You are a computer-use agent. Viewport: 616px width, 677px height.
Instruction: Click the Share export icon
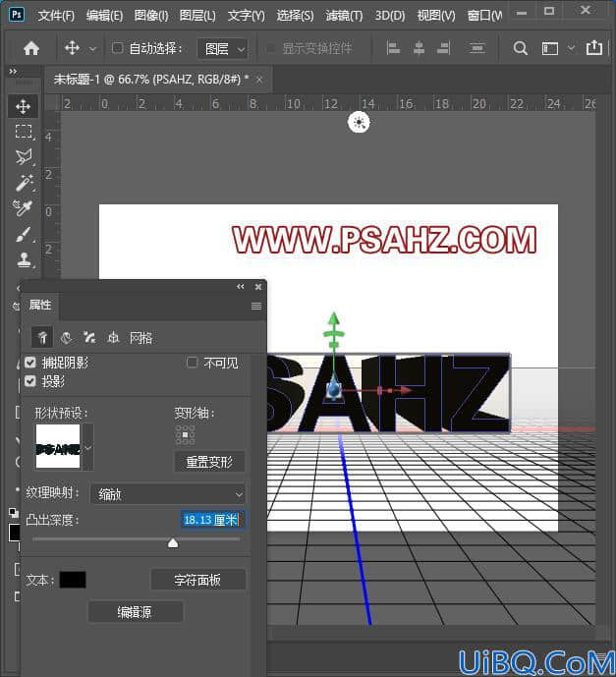tap(594, 47)
